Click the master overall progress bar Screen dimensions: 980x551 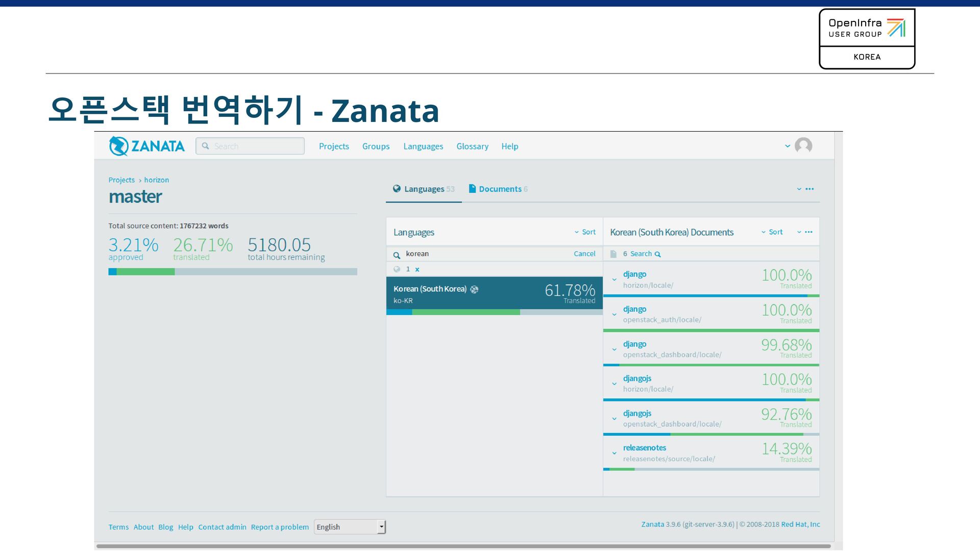[233, 272]
